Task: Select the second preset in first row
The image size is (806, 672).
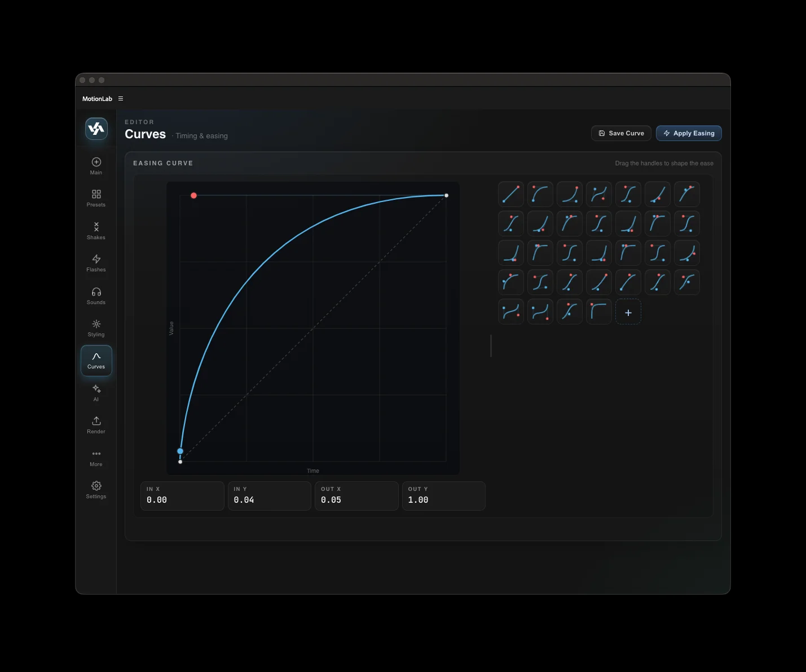Action: coord(540,194)
